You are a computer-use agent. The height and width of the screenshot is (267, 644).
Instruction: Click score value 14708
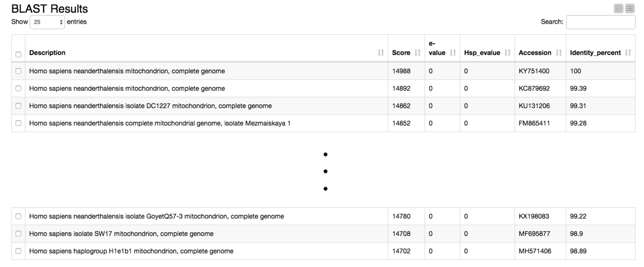tap(401, 234)
